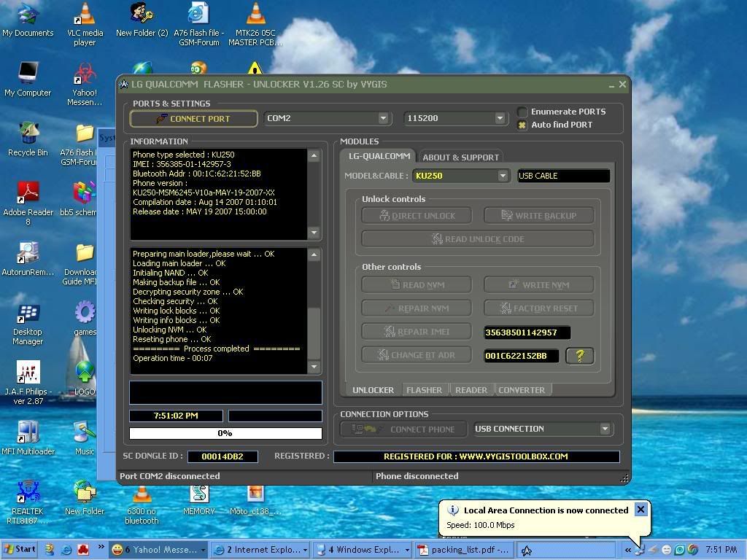This screenshot has height=560, width=747.
Task: Enable Enumerate PORTS checkbox
Action: (x=522, y=112)
